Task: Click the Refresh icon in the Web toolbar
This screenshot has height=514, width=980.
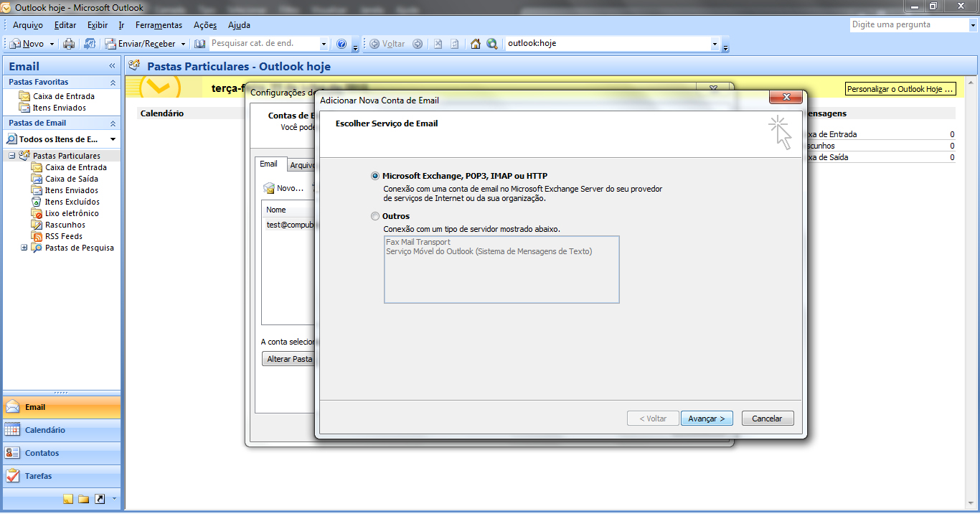Action: pos(454,44)
